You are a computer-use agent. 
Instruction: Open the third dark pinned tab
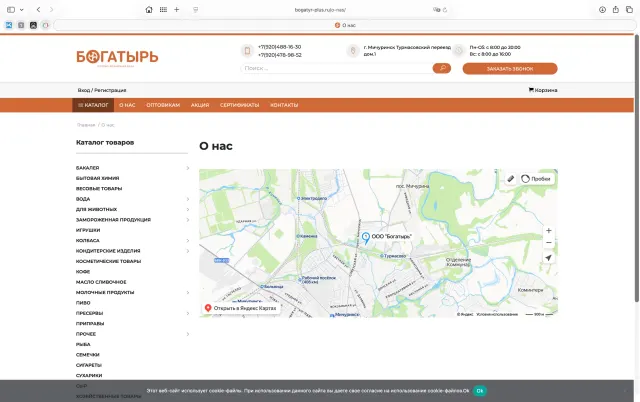point(33,25)
